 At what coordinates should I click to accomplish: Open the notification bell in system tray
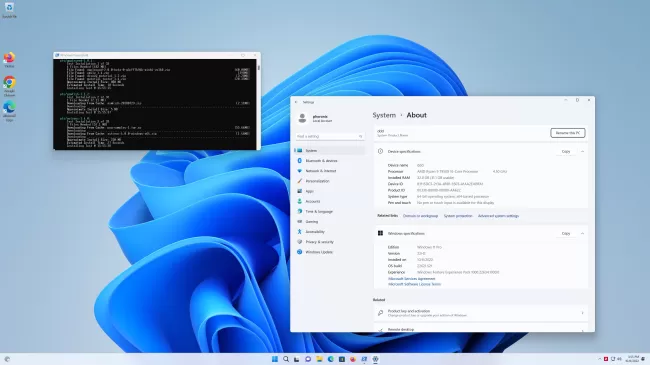(643, 359)
